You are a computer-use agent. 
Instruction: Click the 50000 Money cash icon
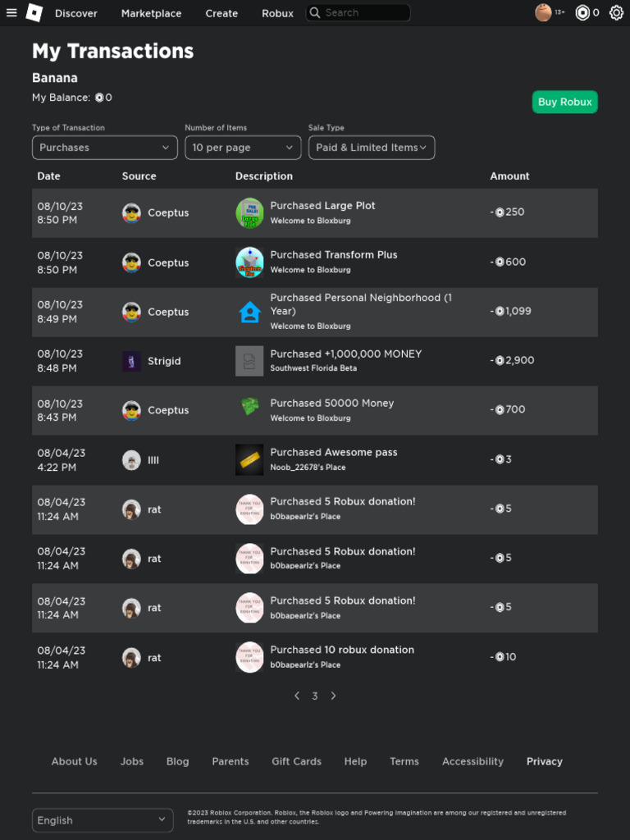click(x=249, y=407)
